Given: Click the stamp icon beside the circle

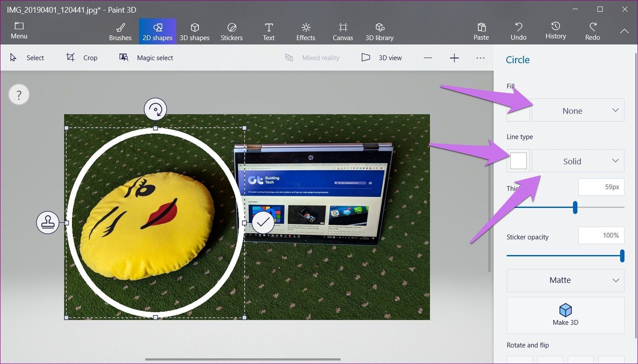Looking at the screenshot, I should (x=48, y=223).
